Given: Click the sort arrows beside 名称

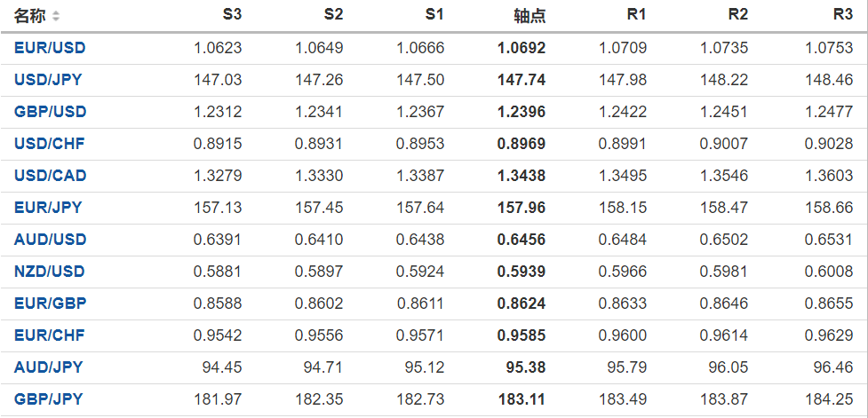Looking at the screenshot, I should (x=57, y=16).
